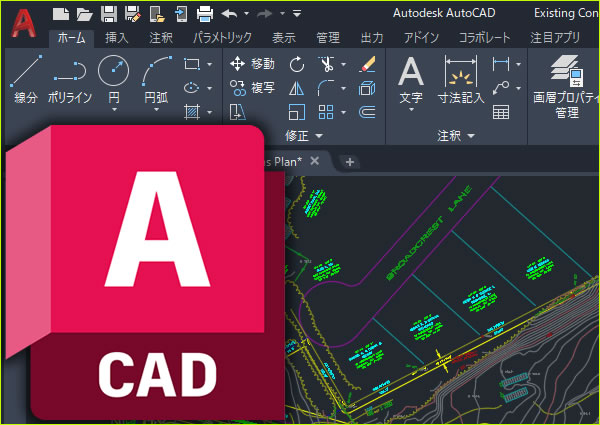Screen dimensions: 600x425
Task: Select the Scale tool icon
Action: 297,112
